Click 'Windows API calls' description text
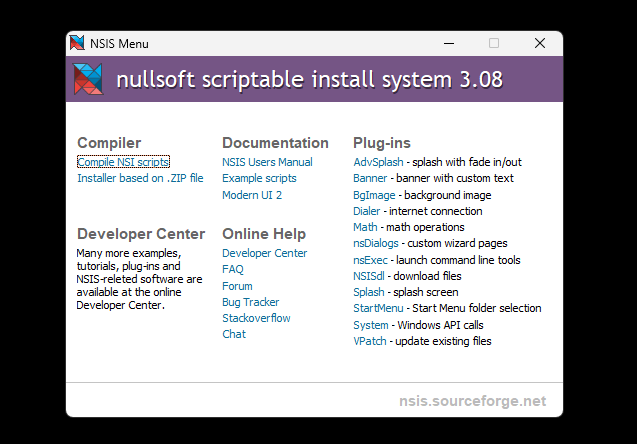Image resolution: width=637 pixels, height=444 pixels. pyautogui.click(x=440, y=325)
